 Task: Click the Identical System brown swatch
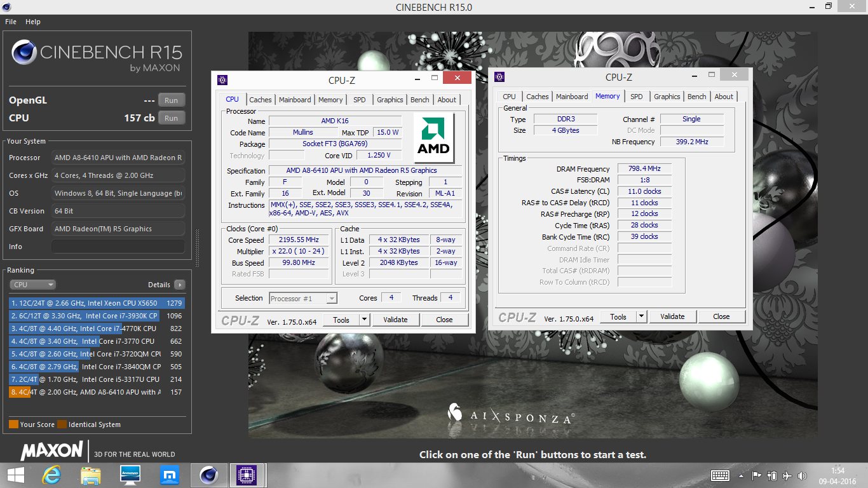pyautogui.click(x=62, y=424)
